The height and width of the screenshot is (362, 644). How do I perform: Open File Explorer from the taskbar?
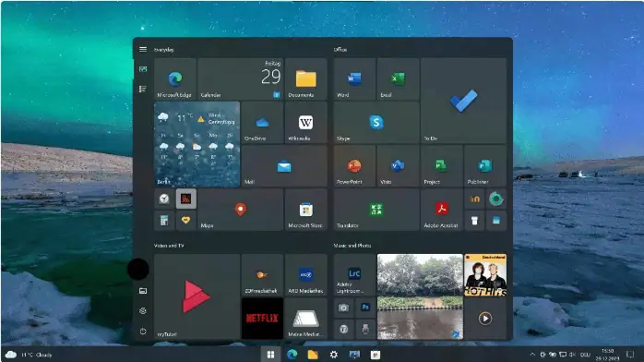[x=313, y=355]
